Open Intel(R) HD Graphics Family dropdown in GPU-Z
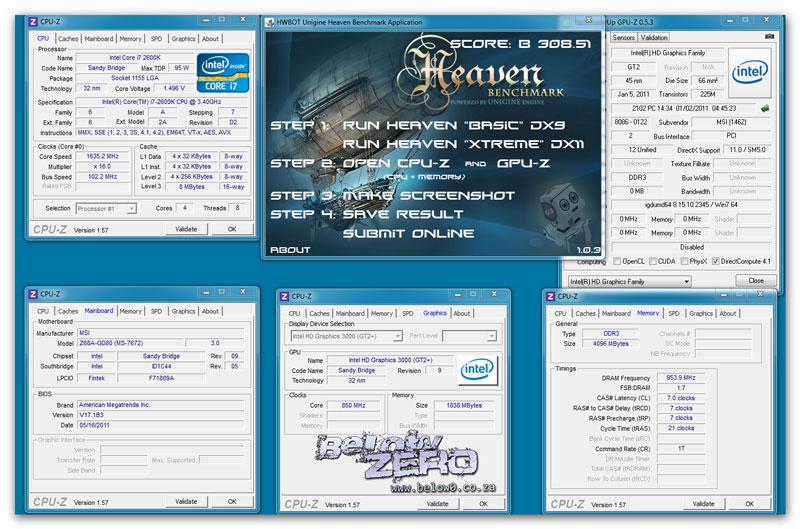The height and width of the screenshot is (529, 800). (630, 282)
